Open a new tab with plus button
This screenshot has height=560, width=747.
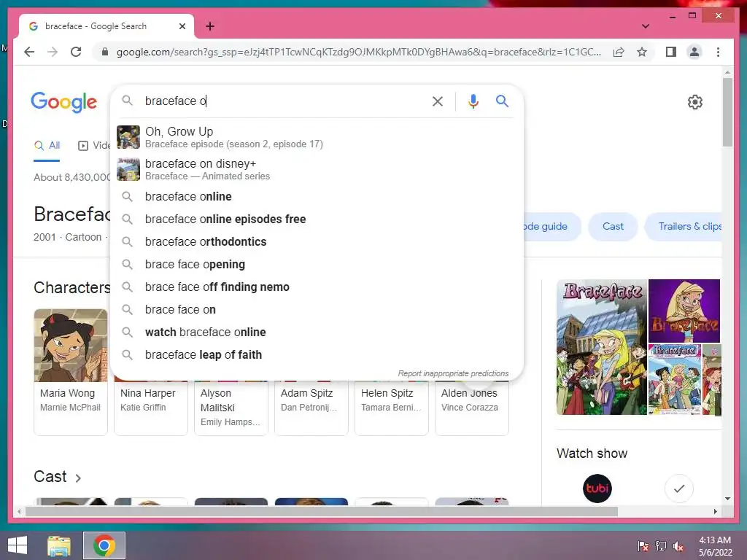[210, 26]
